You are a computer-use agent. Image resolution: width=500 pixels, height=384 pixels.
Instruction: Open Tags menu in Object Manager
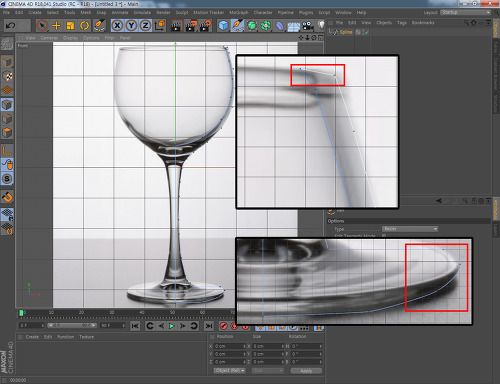coord(402,23)
